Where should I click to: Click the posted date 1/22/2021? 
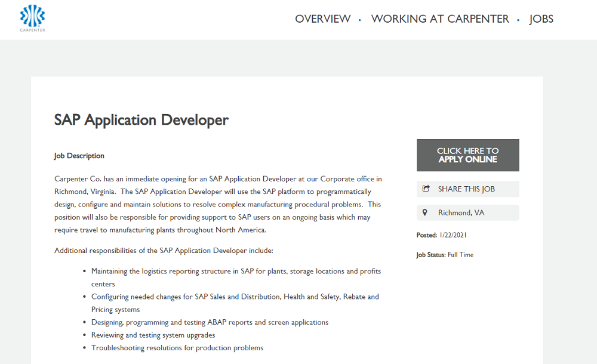click(453, 235)
